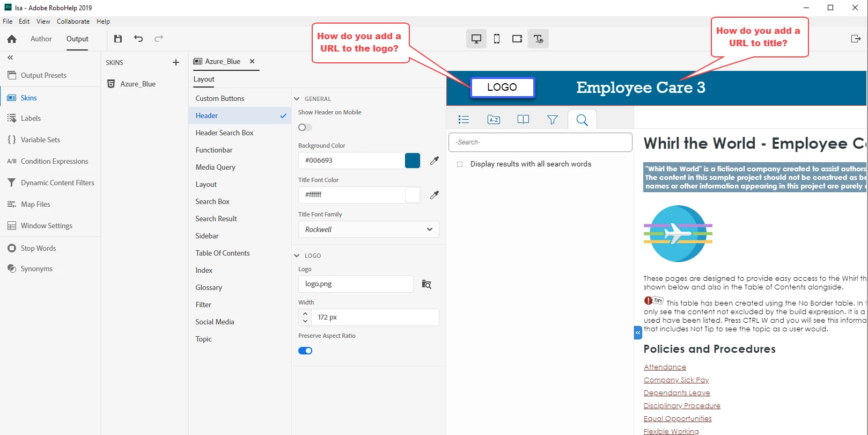Switch to the Author tab
The width and height of the screenshot is (868, 435).
coord(41,39)
